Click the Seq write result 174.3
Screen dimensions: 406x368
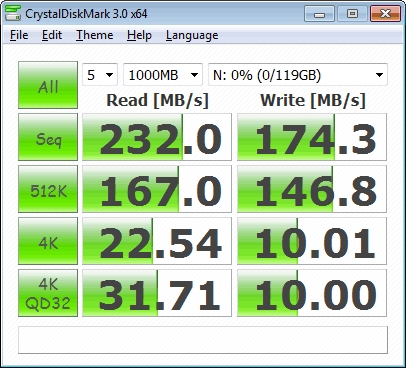click(312, 137)
